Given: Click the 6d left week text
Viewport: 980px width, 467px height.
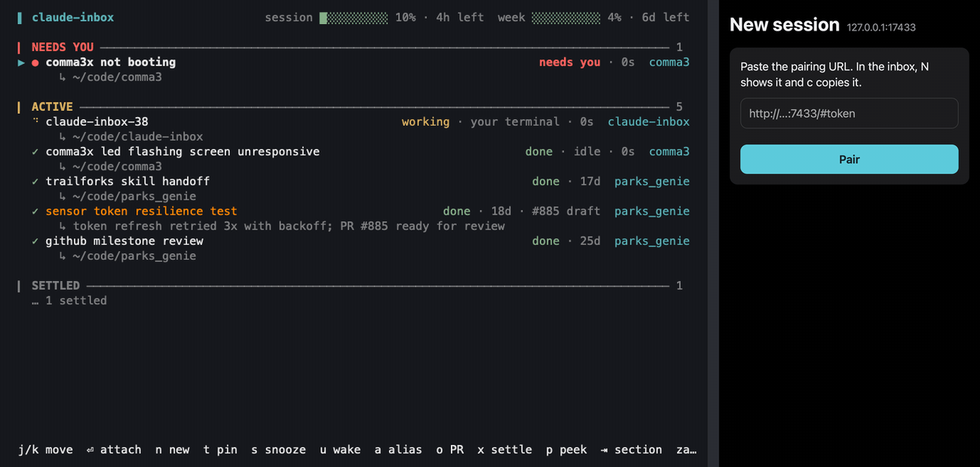Looking at the screenshot, I should [x=666, y=17].
